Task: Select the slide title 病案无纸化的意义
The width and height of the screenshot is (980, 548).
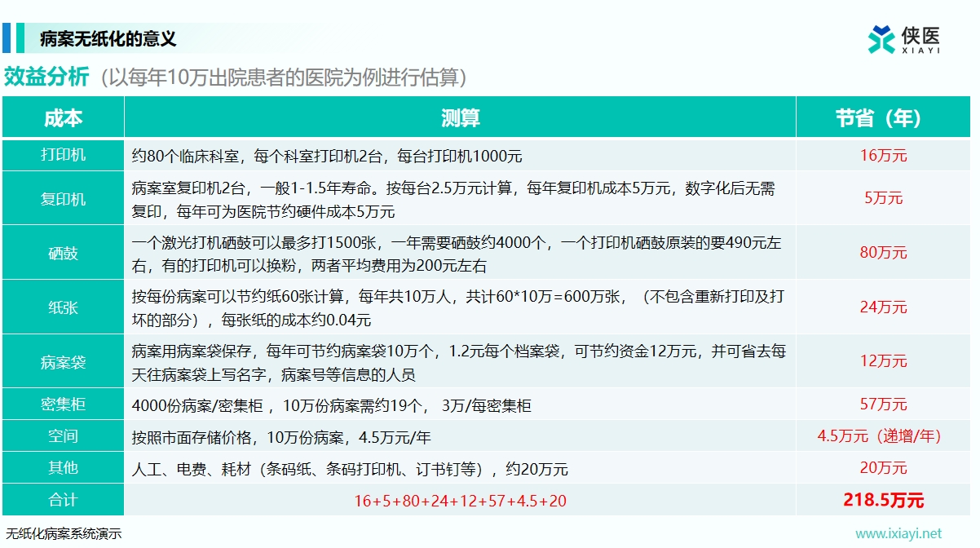Action: pyautogui.click(x=108, y=38)
